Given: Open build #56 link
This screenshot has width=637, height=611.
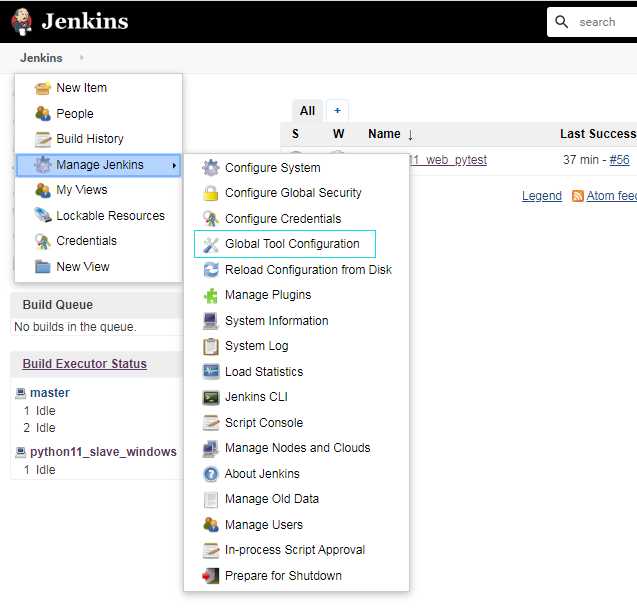Looking at the screenshot, I should [619, 160].
